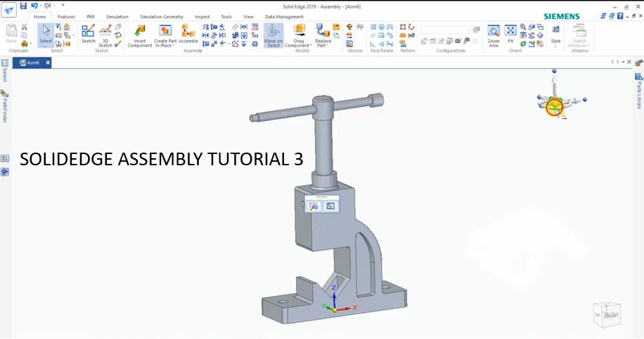Click the right floating toolbar icon on model
644x339 pixels.
tap(330, 206)
